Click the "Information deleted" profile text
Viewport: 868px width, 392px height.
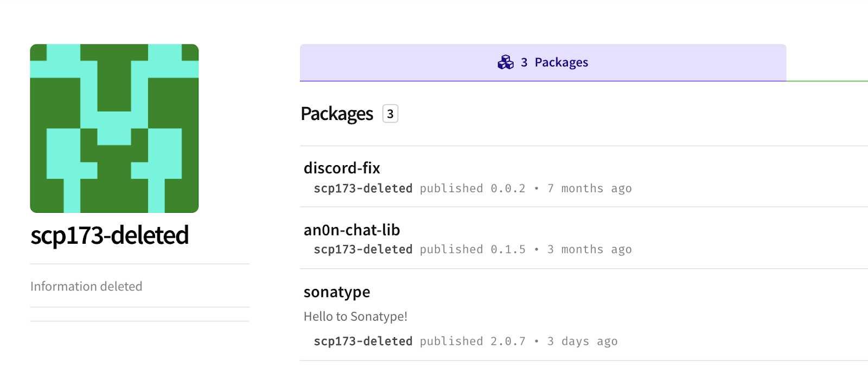(86, 286)
